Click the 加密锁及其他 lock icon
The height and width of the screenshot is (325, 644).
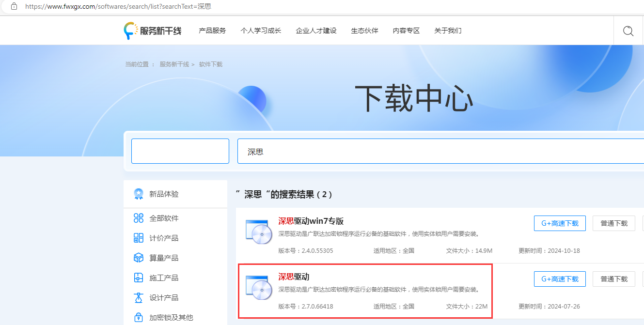pos(139,317)
